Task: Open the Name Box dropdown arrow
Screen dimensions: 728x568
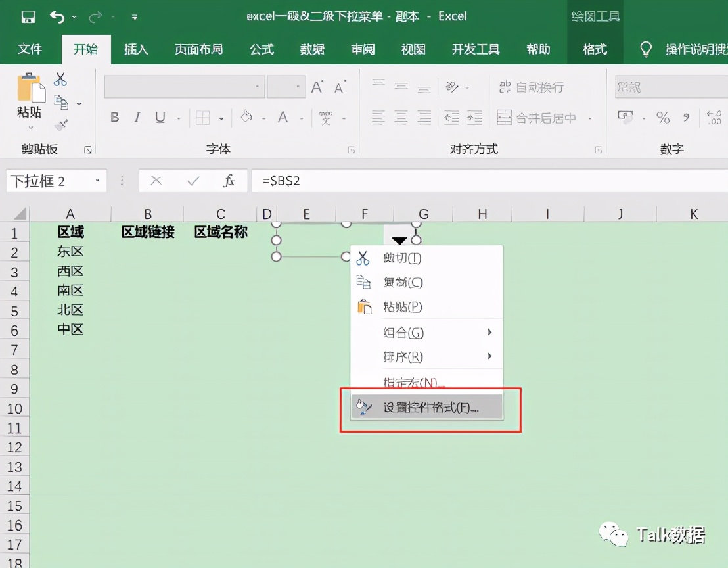Action: pyautogui.click(x=97, y=181)
